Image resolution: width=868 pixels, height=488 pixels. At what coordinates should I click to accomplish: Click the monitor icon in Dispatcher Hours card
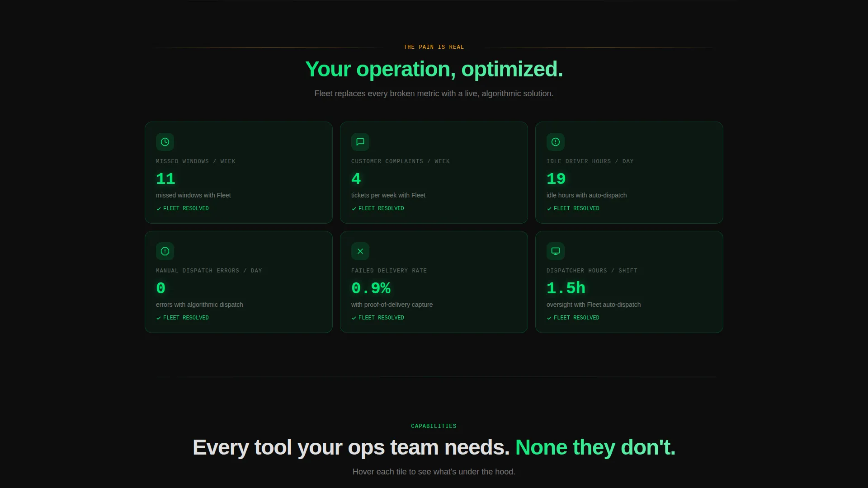click(556, 251)
